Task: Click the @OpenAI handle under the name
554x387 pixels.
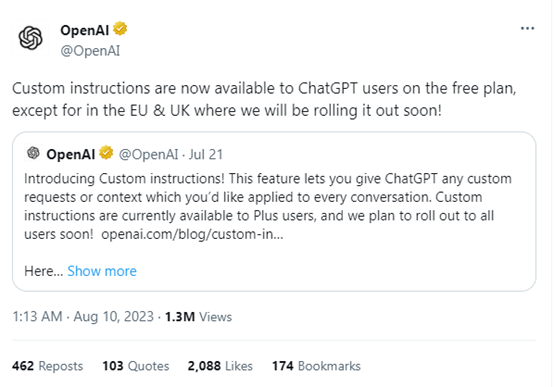Action: (x=90, y=51)
